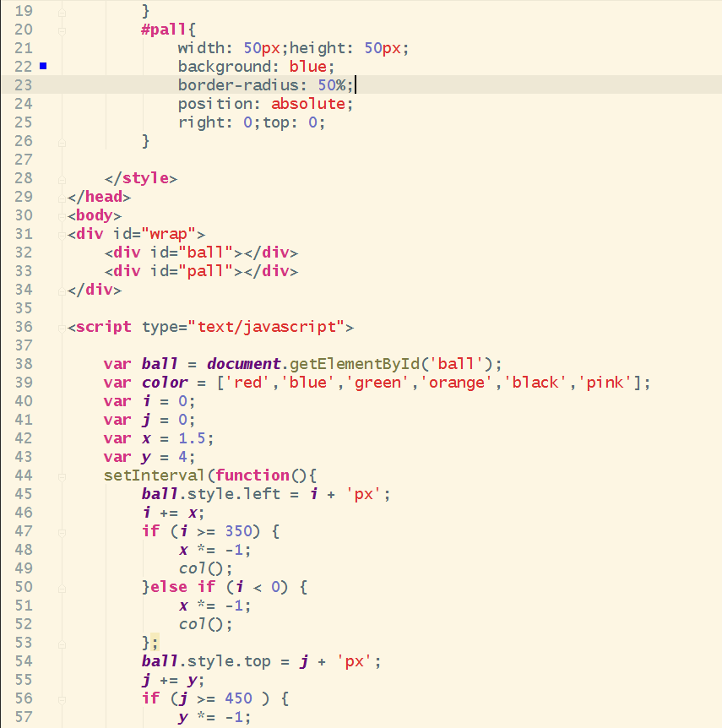Click line number 44 in the gutter
Viewport: 722px width, 728px height.
tap(23, 475)
